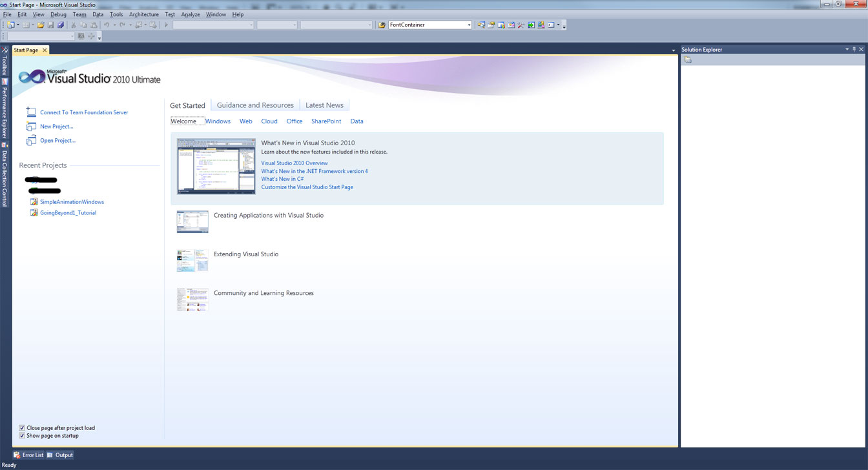
Task: Pin the Solution Explorer panel with auto-hide icon
Action: coord(854,49)
